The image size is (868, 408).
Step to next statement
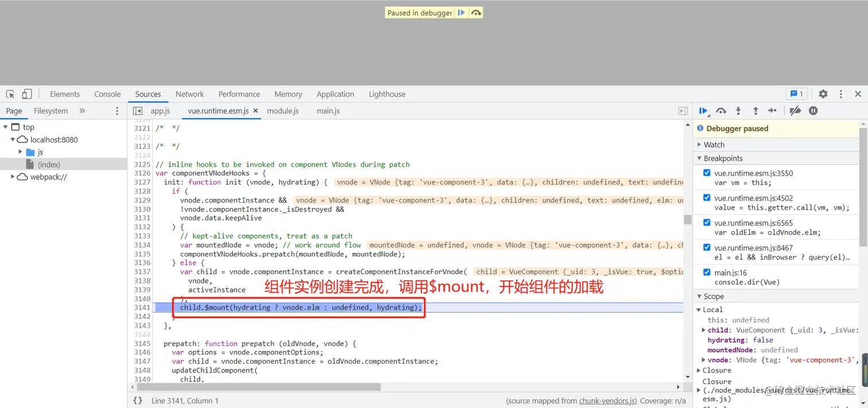(x=773, y=111)
